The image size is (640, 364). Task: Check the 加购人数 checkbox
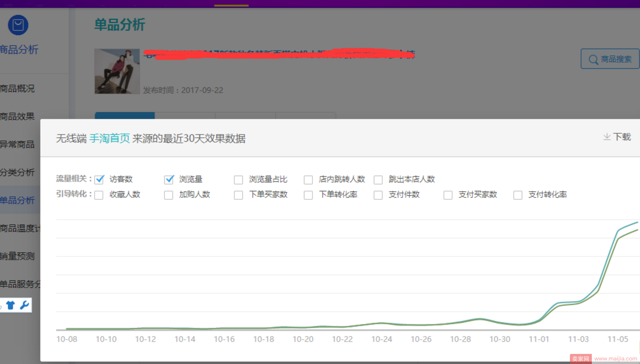coord(169,195)
